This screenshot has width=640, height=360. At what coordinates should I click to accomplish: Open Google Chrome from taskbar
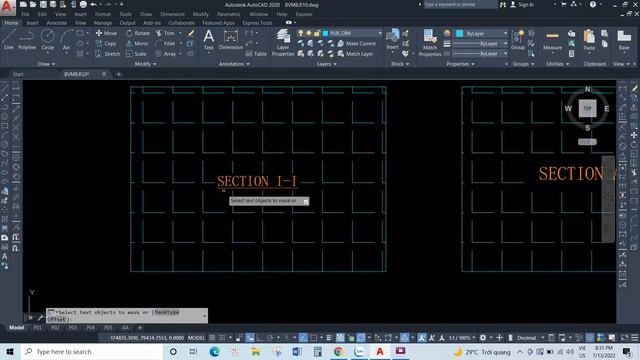[338, 351]
